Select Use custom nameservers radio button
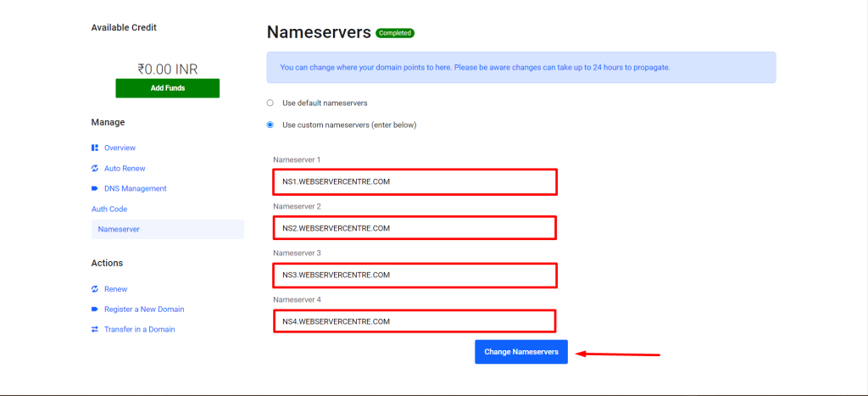The height and width of the screenshot is (396, 868). (270, 125)
